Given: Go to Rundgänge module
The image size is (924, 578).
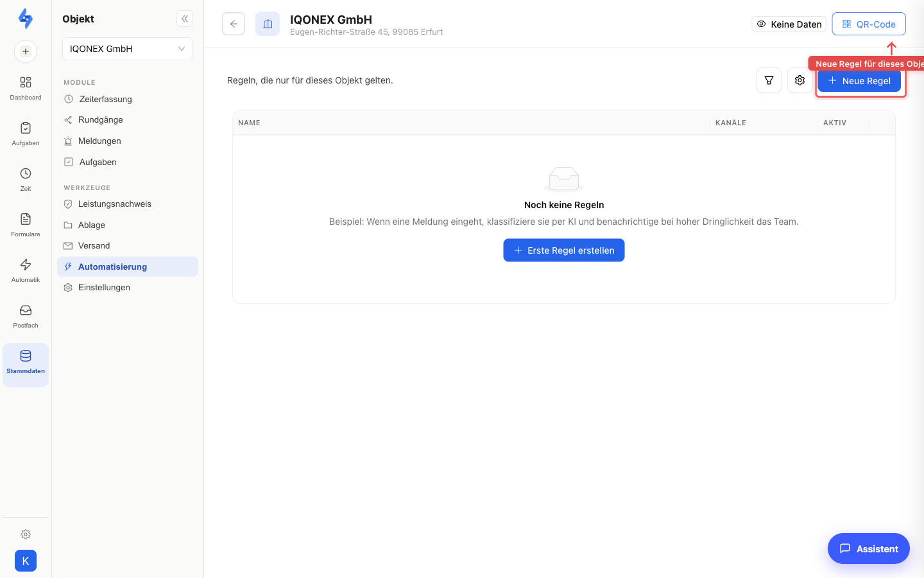Looking at the screenshot, I should point(128,120).
